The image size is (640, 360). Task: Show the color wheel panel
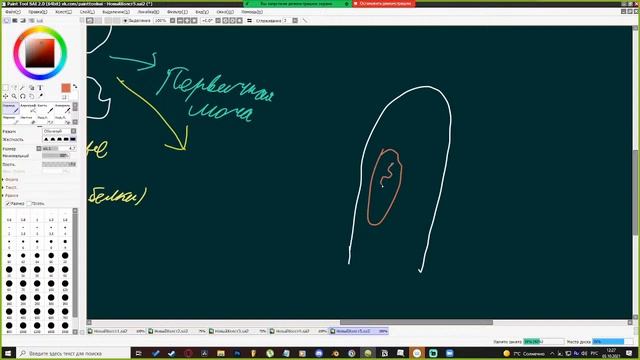coord(7,20)
